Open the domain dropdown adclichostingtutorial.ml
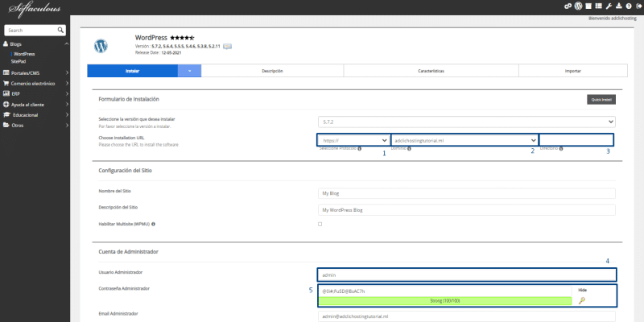The height and width of the screenshot is (322, 644). point(464,140)
